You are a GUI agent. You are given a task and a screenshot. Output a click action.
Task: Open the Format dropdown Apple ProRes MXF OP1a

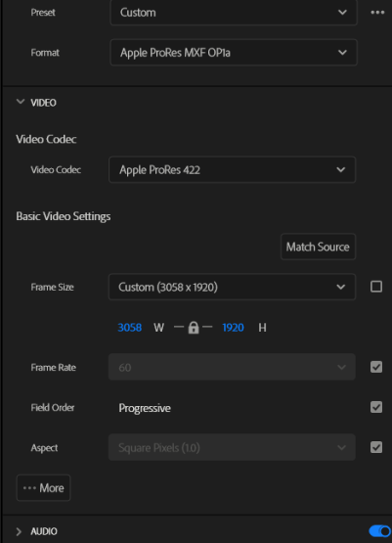[x=234, y=53]
